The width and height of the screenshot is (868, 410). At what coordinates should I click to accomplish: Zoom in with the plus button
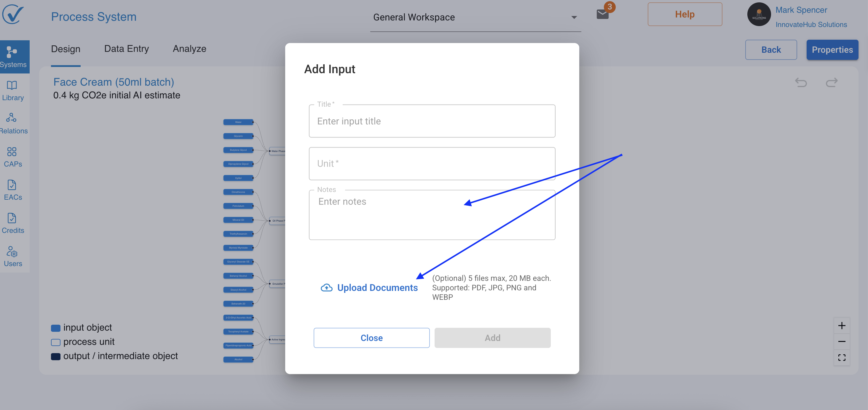pos(841,326)
